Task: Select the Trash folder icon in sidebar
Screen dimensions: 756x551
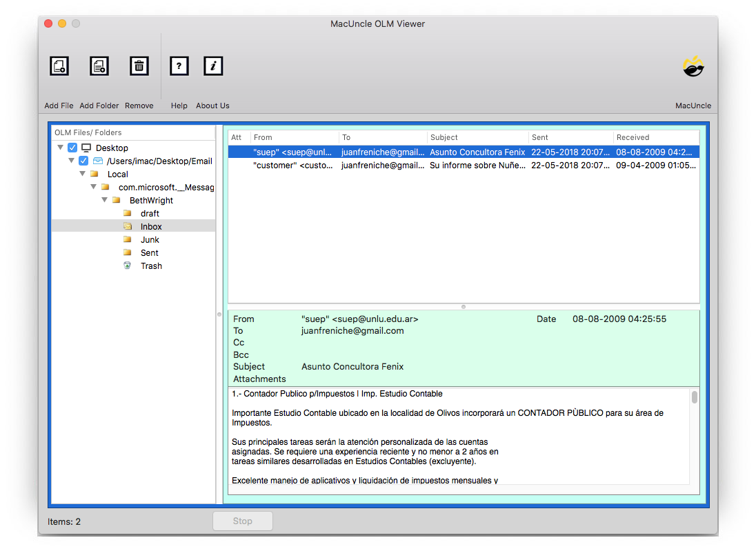Action: click(128, 266)
